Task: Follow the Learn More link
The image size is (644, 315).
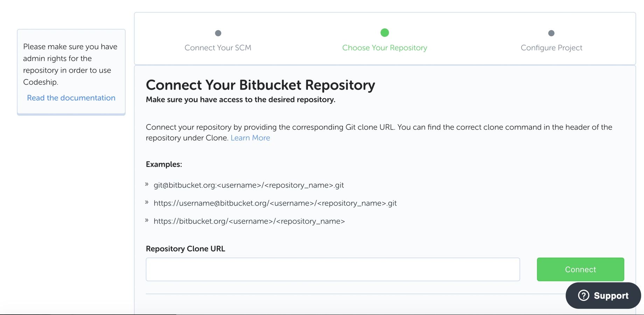Action: pyautogui.click(x=250, y=138)
